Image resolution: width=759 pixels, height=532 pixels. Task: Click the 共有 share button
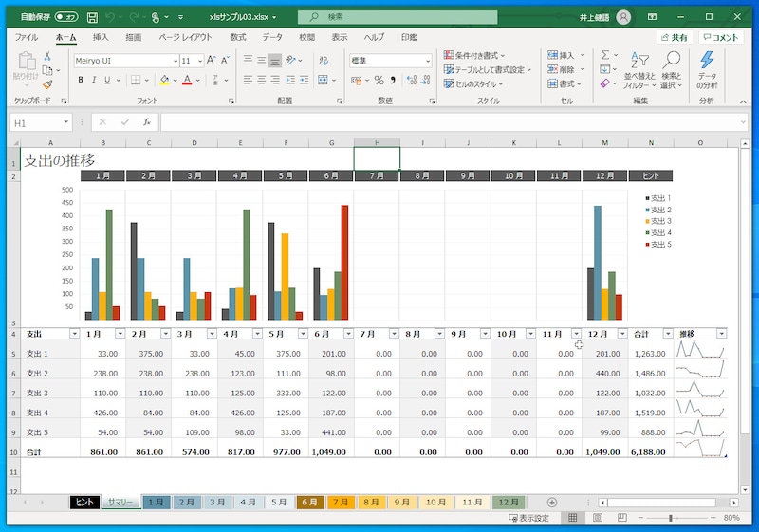[x=675, y=37]
